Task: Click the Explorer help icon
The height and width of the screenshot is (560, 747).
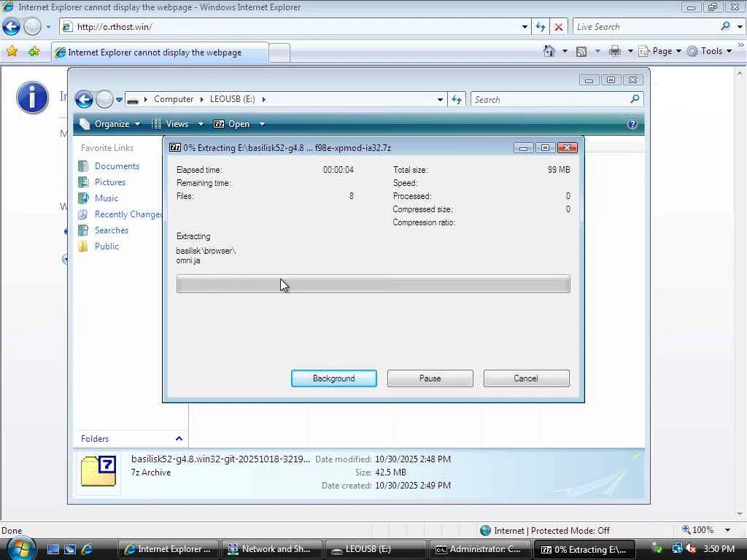Action: [632, 124]
